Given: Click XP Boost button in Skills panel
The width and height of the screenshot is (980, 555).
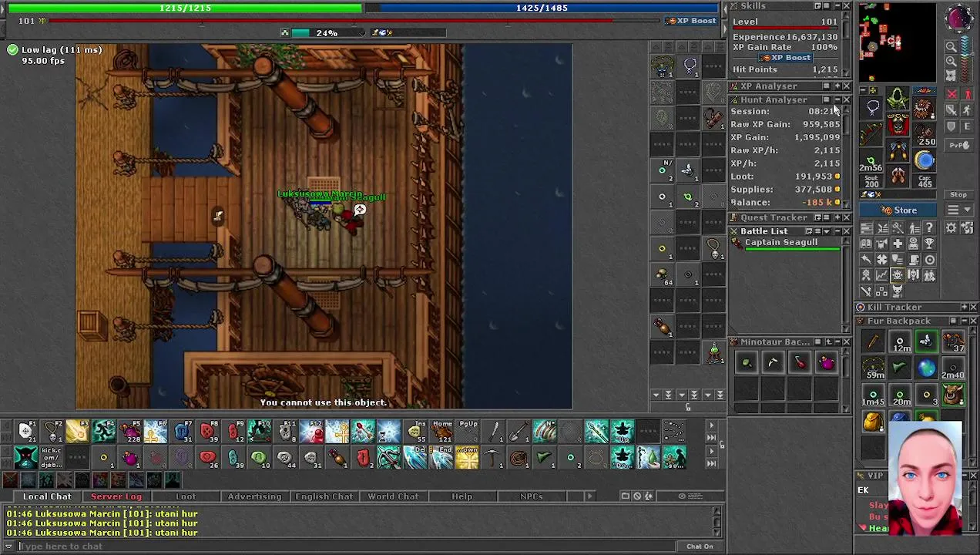Looking at the screenshot, I should coord(784,58).
